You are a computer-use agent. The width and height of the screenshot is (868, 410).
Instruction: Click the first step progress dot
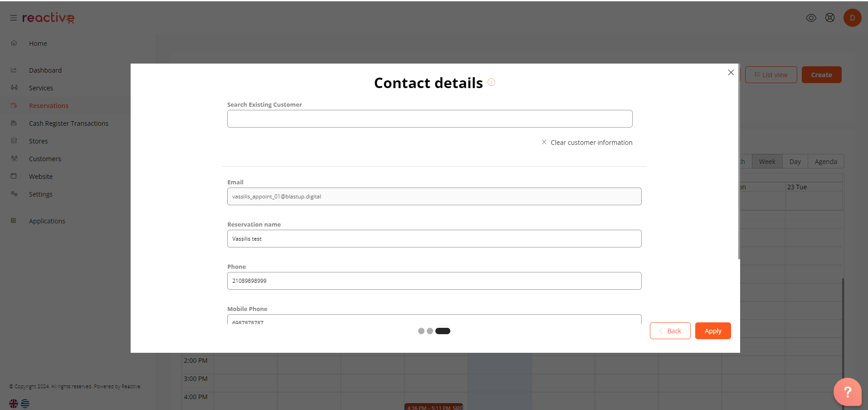pyautogui.click(x=421, y=331)
